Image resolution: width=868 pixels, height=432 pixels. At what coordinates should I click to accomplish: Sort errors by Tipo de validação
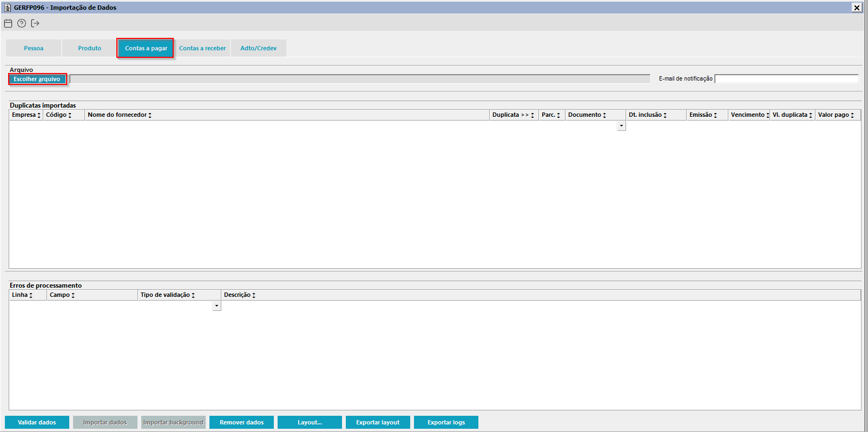click(179, 295)
